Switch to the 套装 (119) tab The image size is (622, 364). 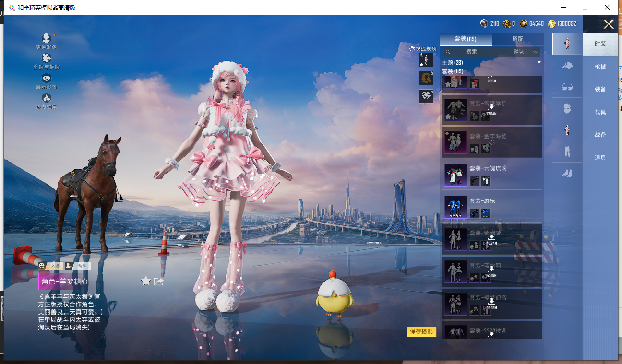coord(466,39)
